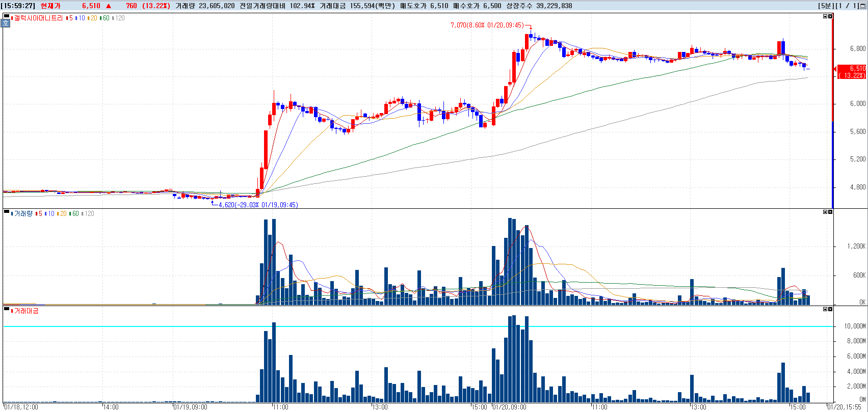The image size is (868, 412).
Task: Click the cyan 10,000M threshold line
Action: (x=418, y=326)
